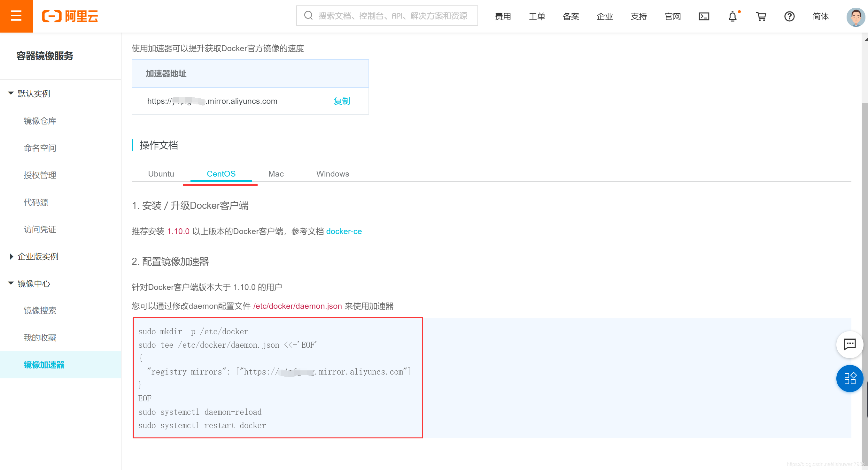The image size is (868, 470).
Task: Open the 简体 language selector
Action: pos(820,16)
